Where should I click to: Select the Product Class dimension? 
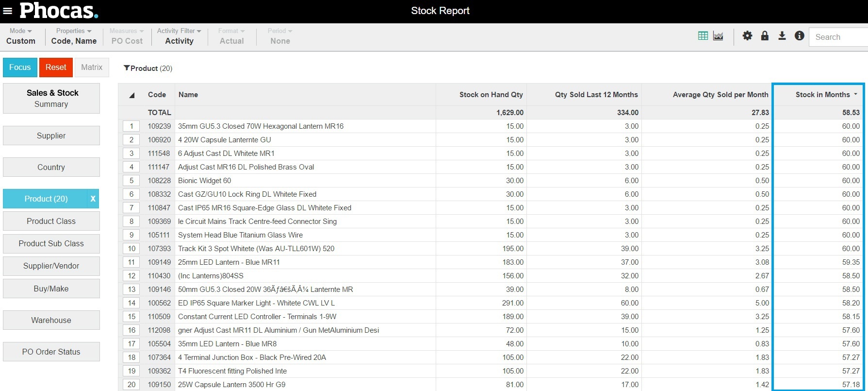pos(51,221)
